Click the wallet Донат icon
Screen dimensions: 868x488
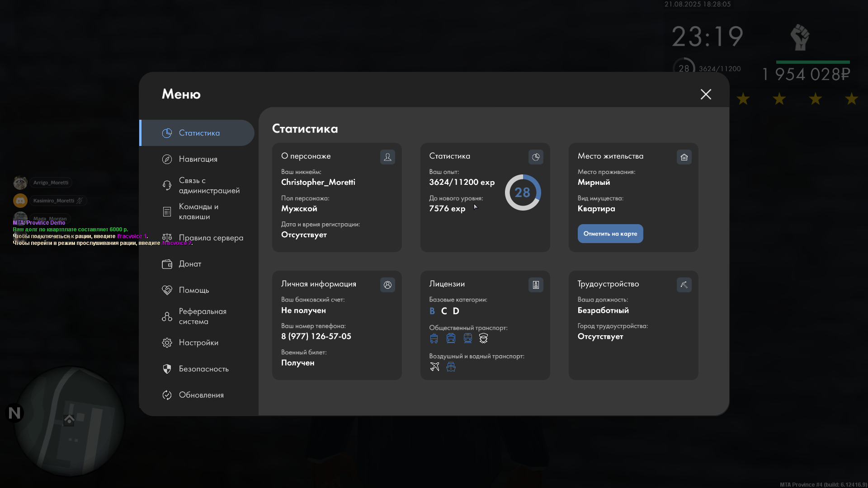coord(167,264)
